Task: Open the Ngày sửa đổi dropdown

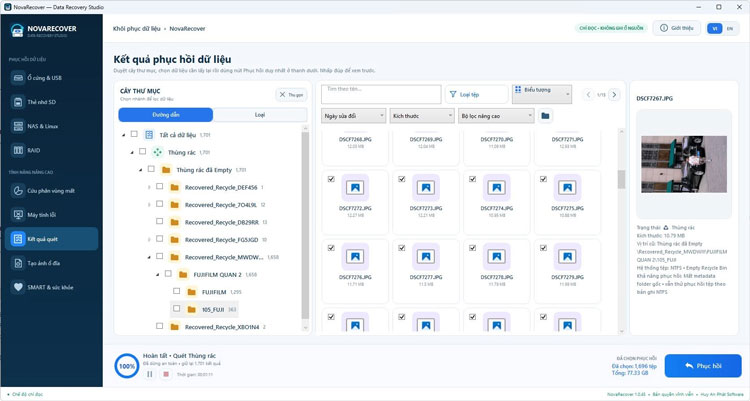Action: (354, 116)
